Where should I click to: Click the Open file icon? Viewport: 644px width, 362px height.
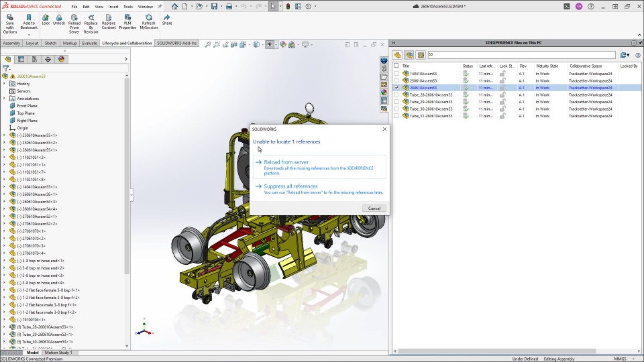[199, 6]
